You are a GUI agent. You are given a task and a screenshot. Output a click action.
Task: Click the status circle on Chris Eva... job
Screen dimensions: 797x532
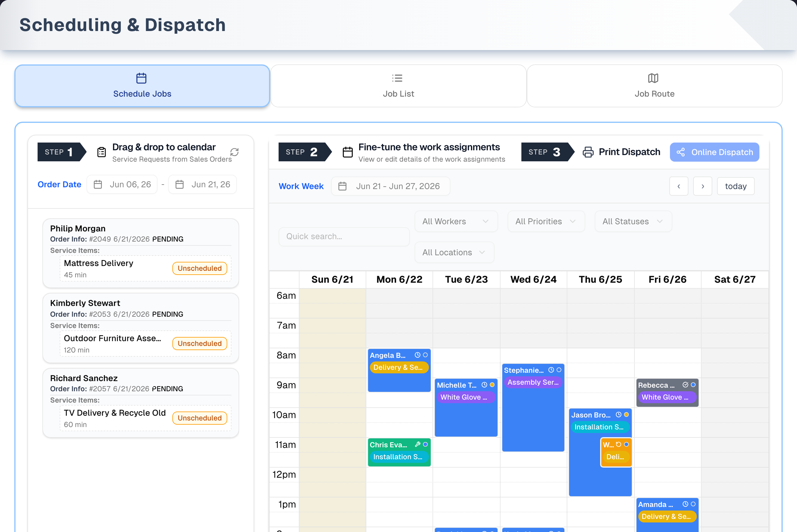(425, 444)
